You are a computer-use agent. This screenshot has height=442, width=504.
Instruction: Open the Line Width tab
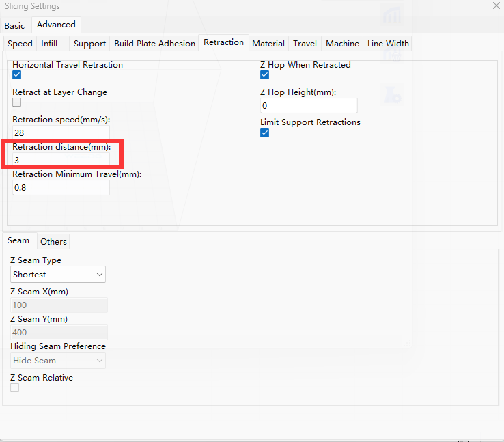[388, 44]
